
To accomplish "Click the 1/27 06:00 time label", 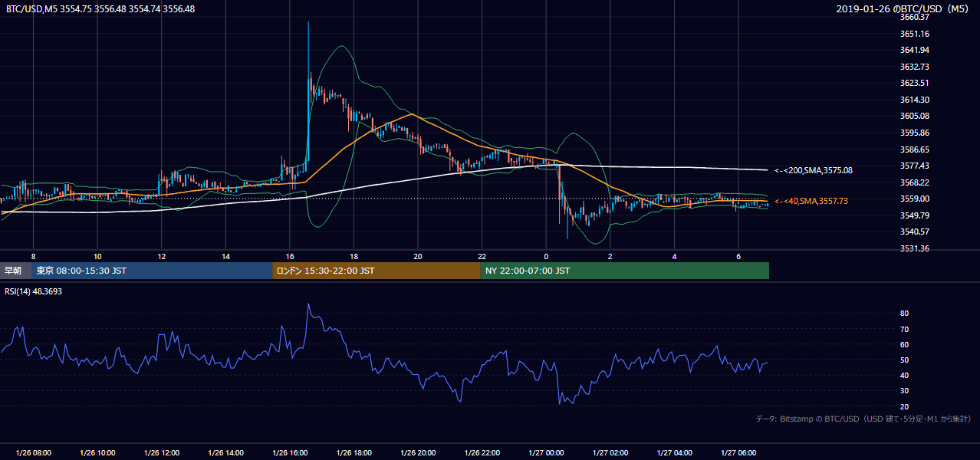I will click(x=738, y=452).
